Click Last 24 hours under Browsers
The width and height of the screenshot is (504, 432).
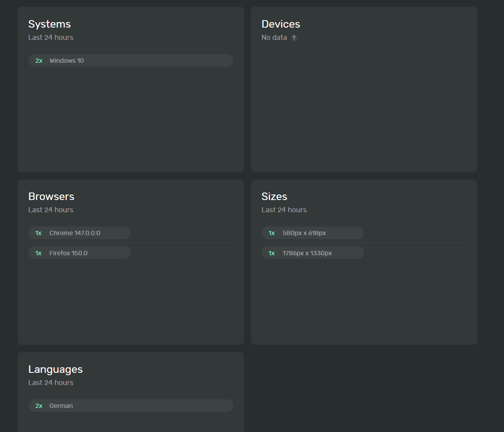coord(51,210)
